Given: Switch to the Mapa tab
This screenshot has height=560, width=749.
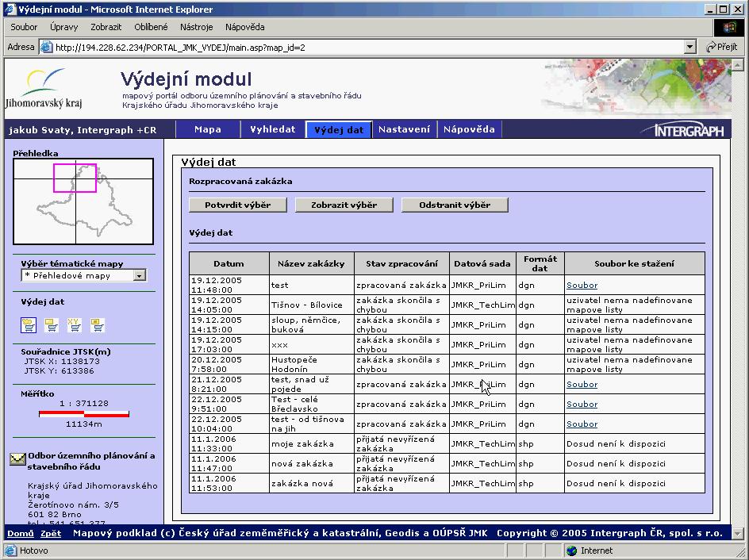Looking at the screenshot, I should (x=208, y=129).
